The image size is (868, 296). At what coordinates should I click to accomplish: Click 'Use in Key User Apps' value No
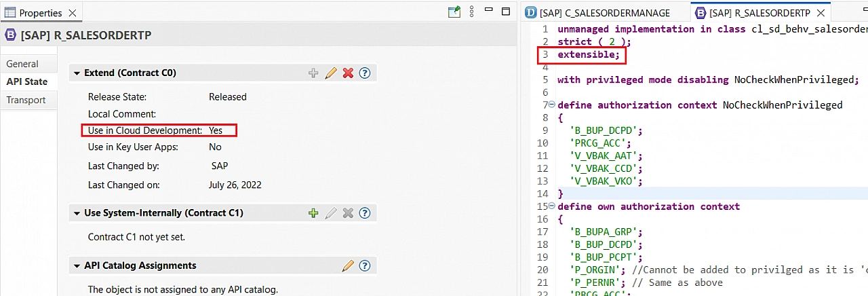[x=215, y=147]
